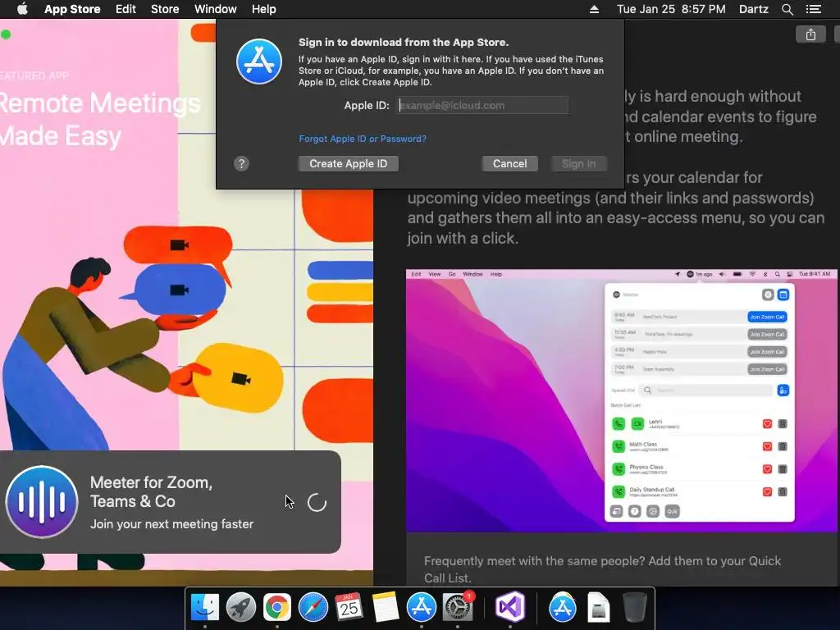
Task: Click the Frequently meet with the same people text
Action: coord(602,569)
